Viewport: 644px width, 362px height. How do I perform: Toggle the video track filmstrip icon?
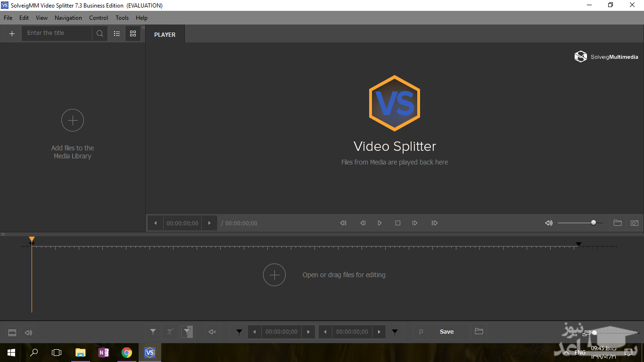(13, 333)
